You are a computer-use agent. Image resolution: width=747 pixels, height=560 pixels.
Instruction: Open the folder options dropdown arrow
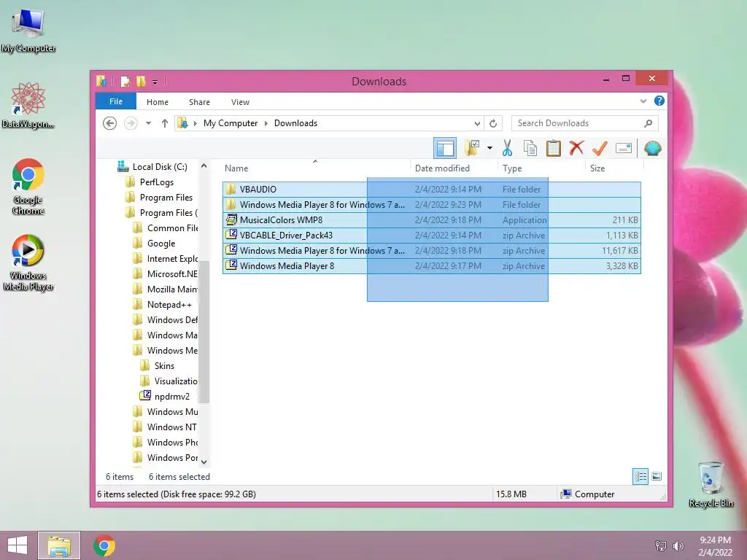pyautogui.click(x=489, y=148)
